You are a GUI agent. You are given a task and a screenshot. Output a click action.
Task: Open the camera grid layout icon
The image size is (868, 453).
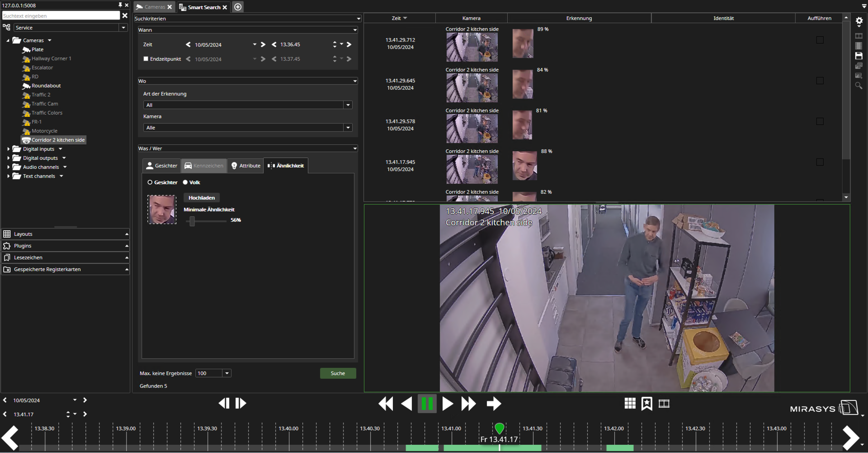[630, 403]
